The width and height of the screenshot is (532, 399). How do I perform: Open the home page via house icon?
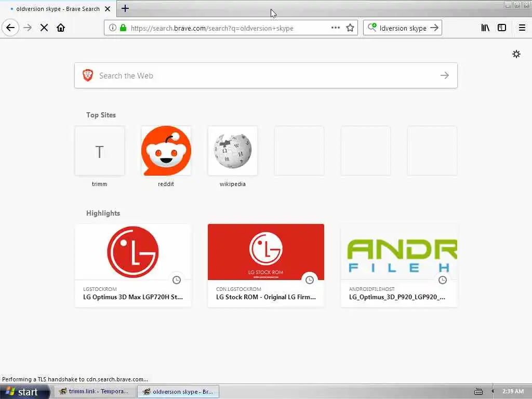(x=61, y=28)
